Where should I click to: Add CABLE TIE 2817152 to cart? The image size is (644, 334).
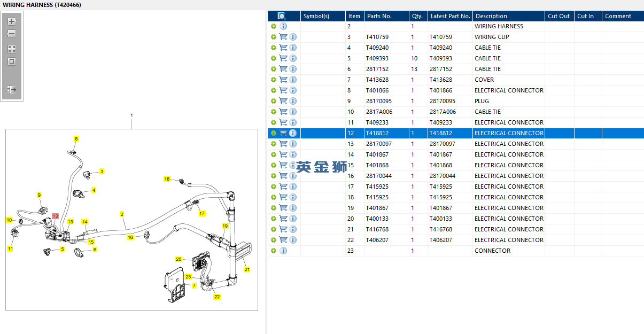coord(283,69)
